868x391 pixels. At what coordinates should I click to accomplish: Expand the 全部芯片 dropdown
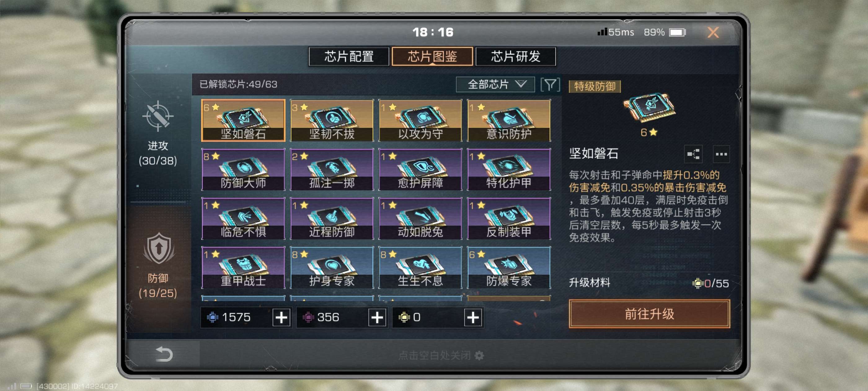coord(495,84)
